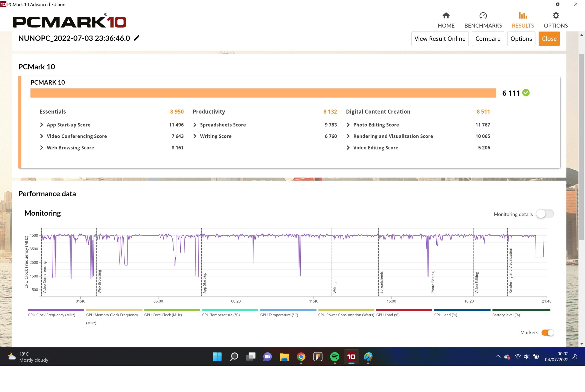Expand Video Conferencing Score details
The height and width of the screenshot is (392, 585).
(x=42, y=136)
